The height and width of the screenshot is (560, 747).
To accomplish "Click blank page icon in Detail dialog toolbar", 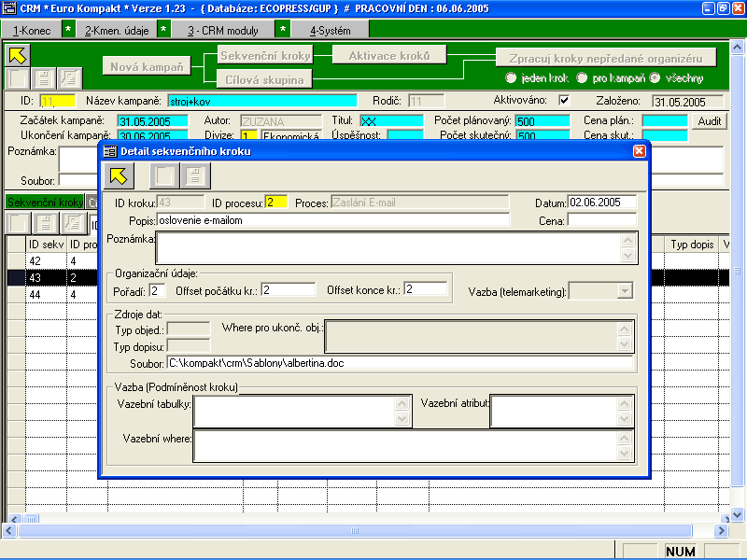I will pyautogui.click(x=164, y=175).
